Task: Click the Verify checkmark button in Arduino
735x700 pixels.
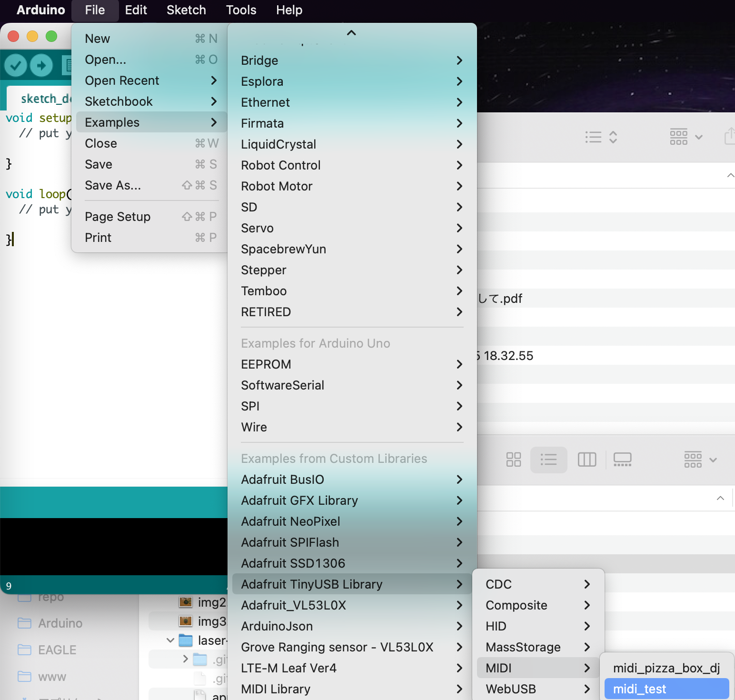Action: (x=16, y=65)
